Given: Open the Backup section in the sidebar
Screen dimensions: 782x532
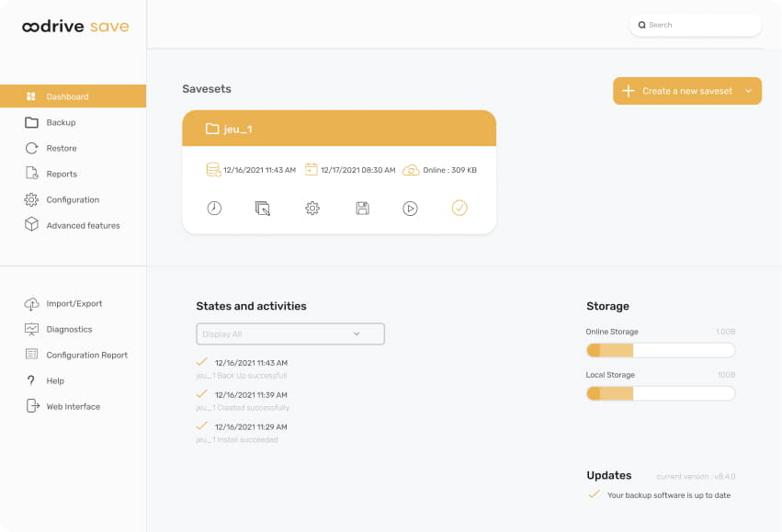Looking at the screenshot, I should coord(61,121).
